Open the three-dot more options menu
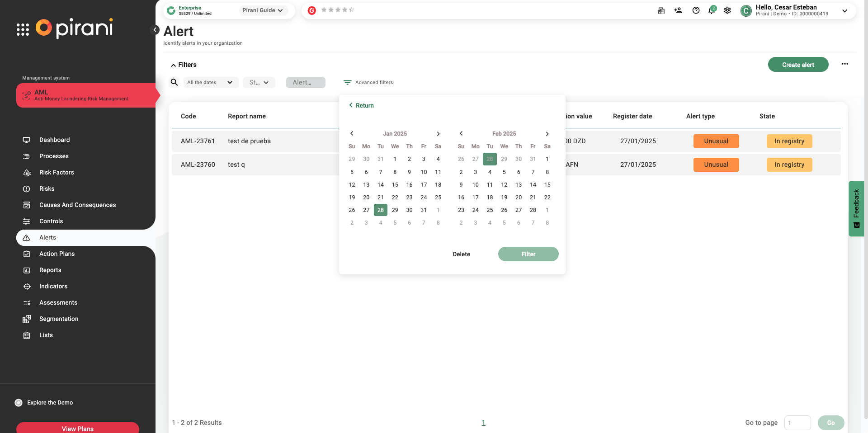The height and width of the screenshot is (433, 868). click(x=844, y=64)
